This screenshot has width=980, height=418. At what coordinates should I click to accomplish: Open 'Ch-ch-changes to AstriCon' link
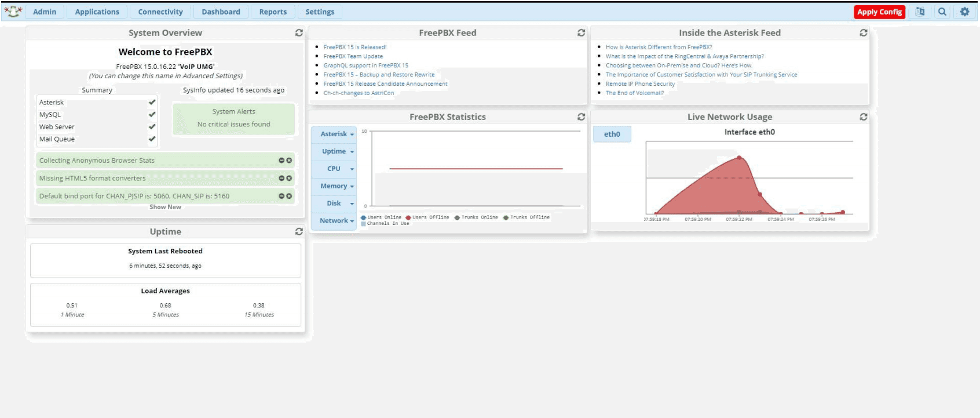(359, 93)
